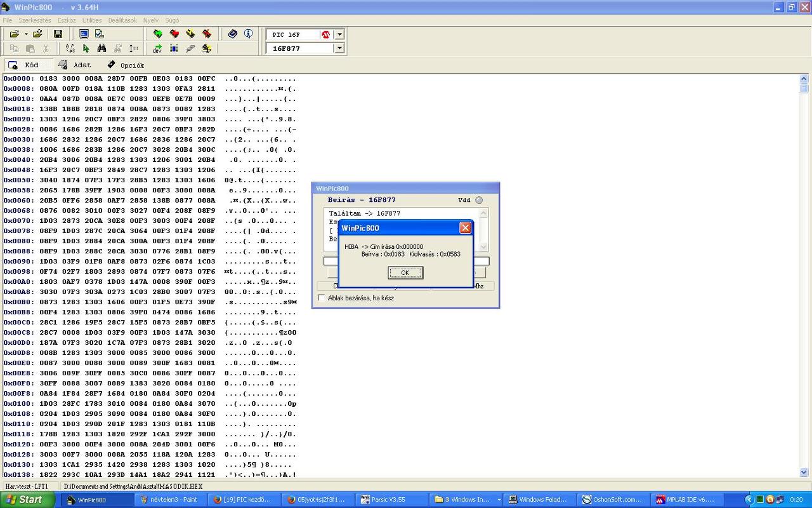Open the Súgó menu
This screenshot has width=812, height=508.
172,20
